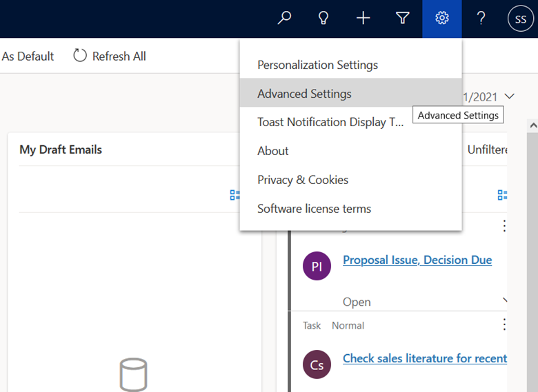This screenshot has height=392, width=538.
Task: Open the search magnifier icon
Action: coord(284,19)
